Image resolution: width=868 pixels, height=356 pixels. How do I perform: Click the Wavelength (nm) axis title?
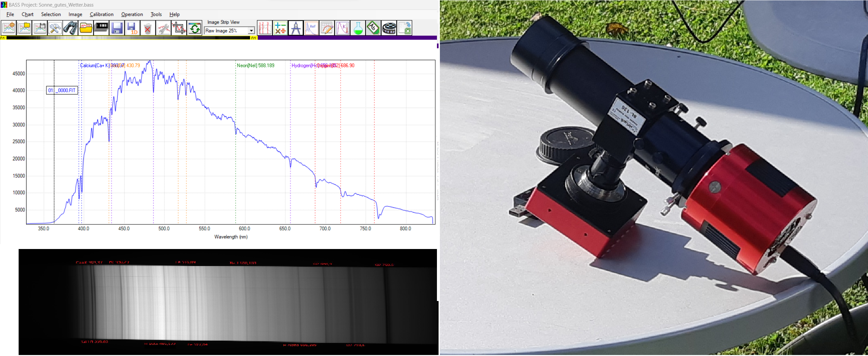coord(231,237)
